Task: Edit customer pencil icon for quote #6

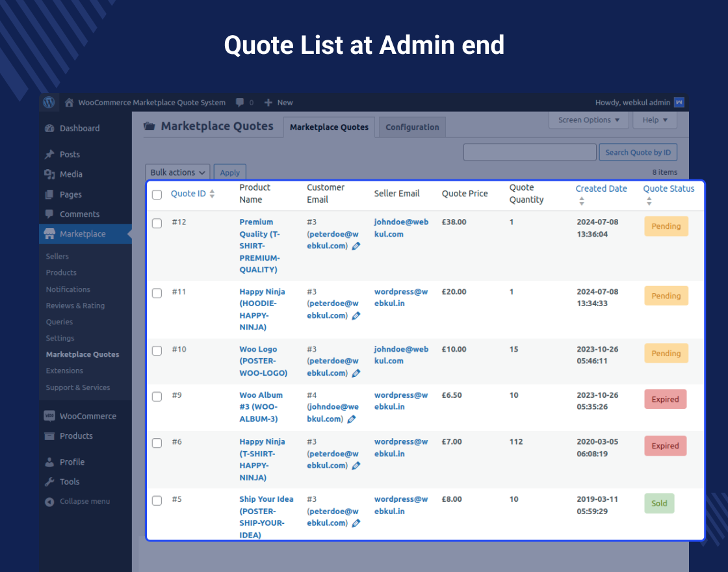Action: [x=356, y=465]
